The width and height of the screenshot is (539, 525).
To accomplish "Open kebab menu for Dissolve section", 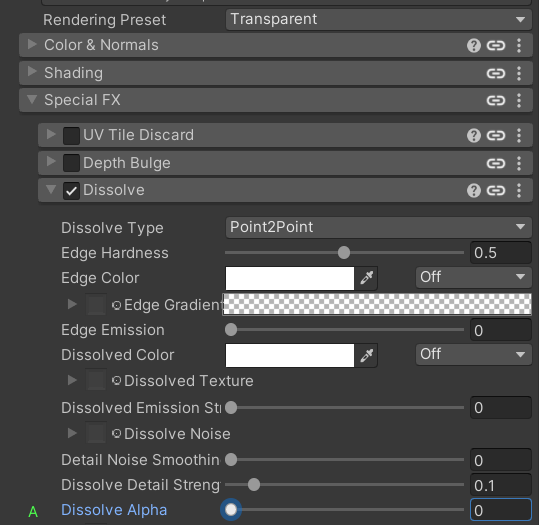I will 519,190.
